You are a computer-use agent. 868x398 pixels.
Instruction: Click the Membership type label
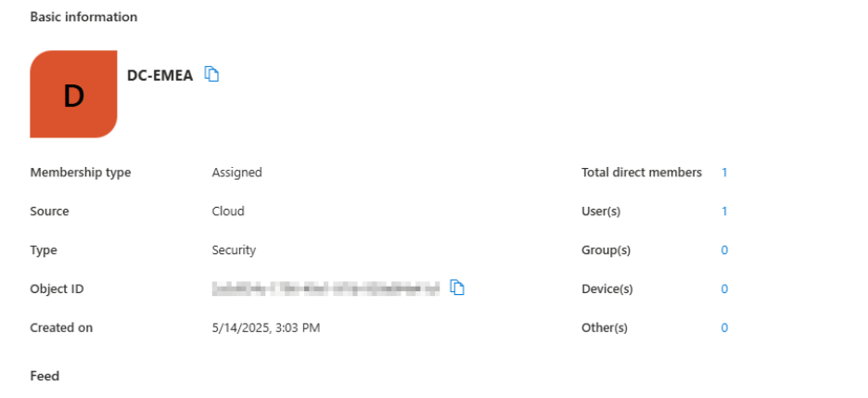point(81,173)
